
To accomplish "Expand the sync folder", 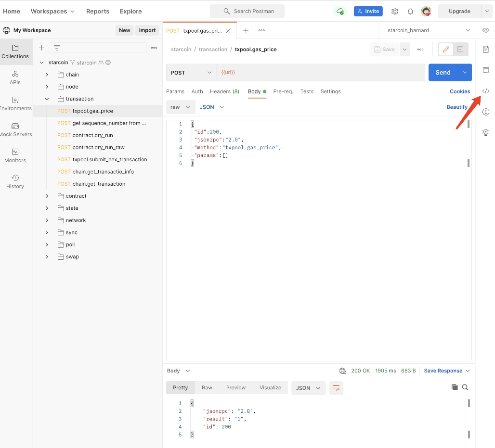I will pos(47,232).
